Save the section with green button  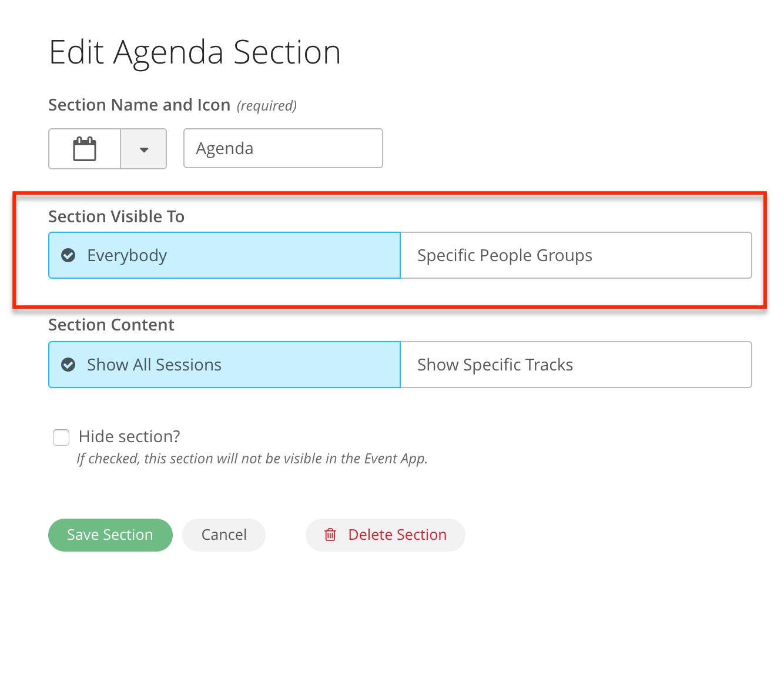pos(110,535)
